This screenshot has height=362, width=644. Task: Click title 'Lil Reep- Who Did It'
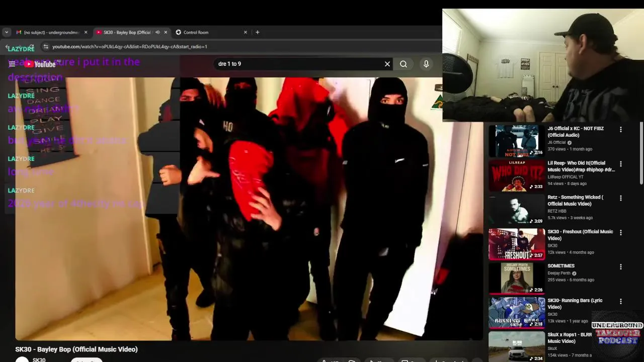coord(581,166)
